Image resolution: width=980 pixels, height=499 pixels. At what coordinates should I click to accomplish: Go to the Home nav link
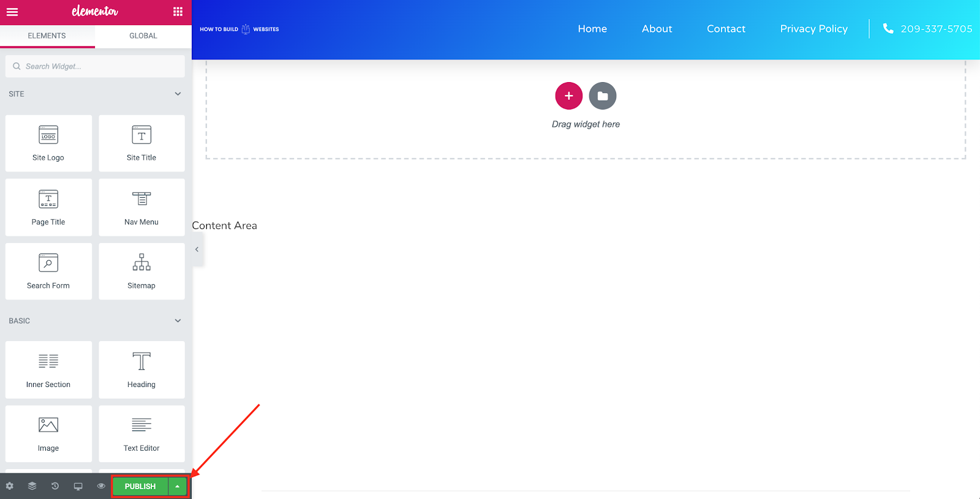pos(592,29)
